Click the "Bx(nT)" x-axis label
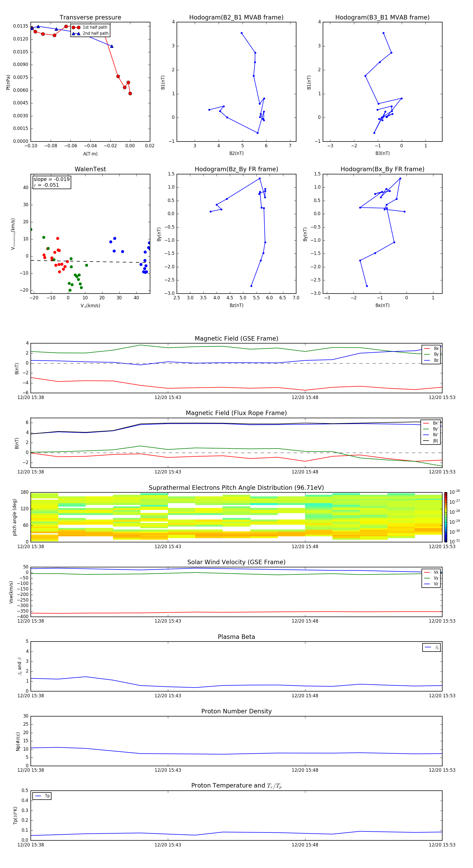 (382, 305)
